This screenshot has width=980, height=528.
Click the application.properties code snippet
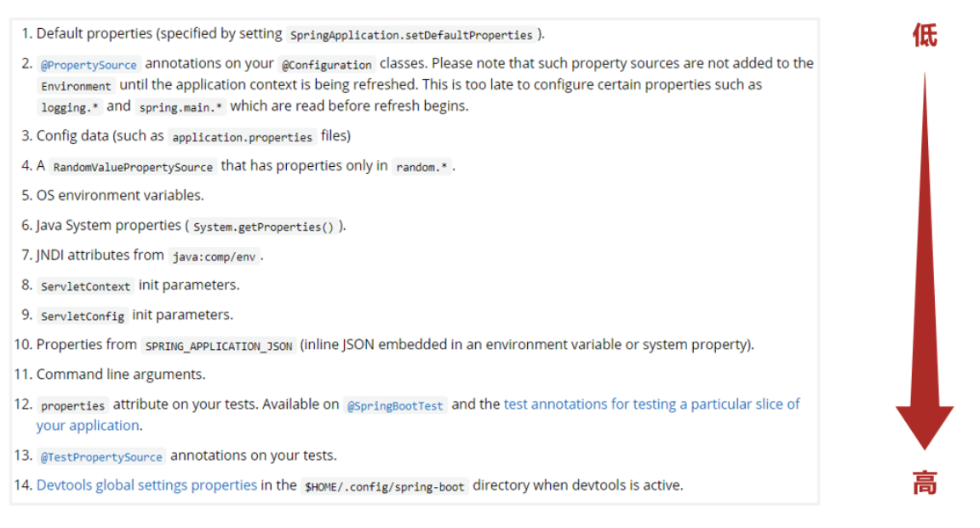243,137
